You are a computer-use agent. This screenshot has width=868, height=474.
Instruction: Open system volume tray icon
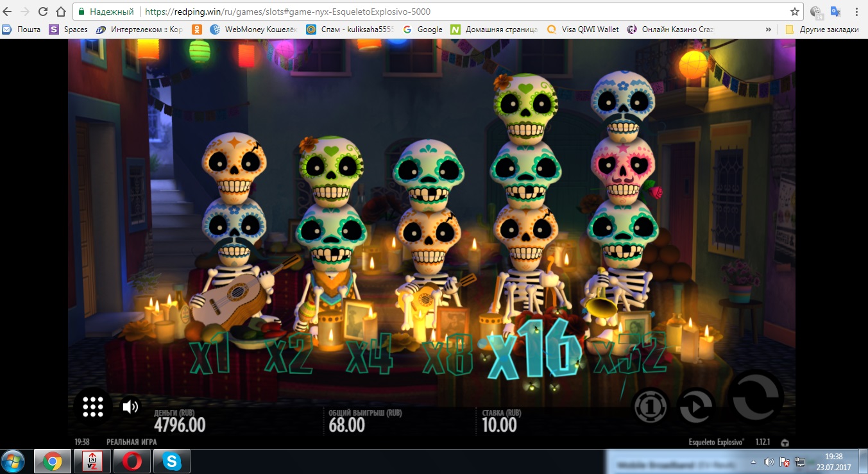pyautogui.click(x=769, y=462)
